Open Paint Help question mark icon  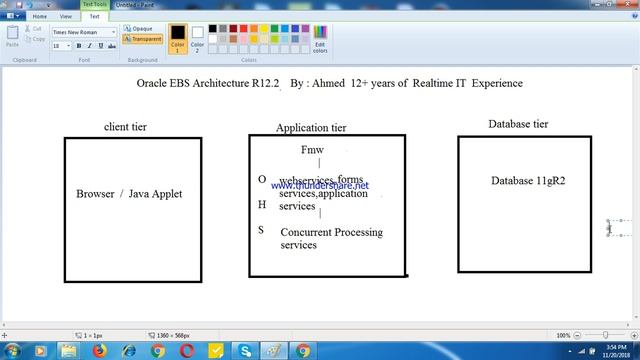(x=635, y=16)
